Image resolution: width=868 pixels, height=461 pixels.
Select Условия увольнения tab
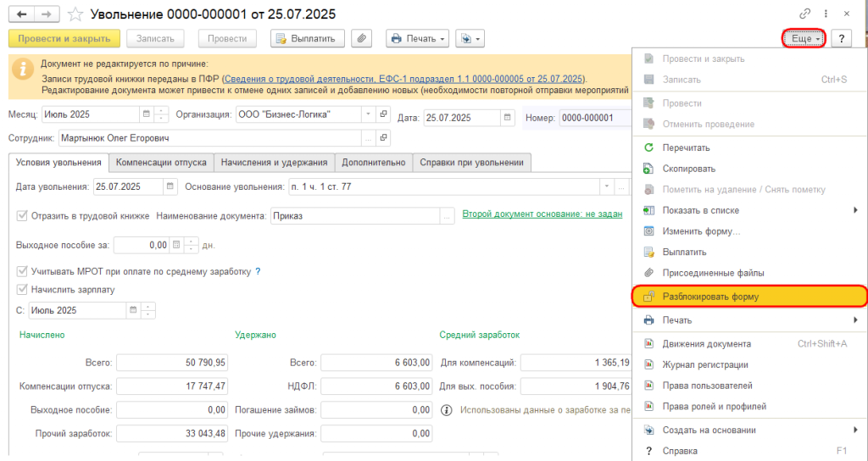(58, 163)
